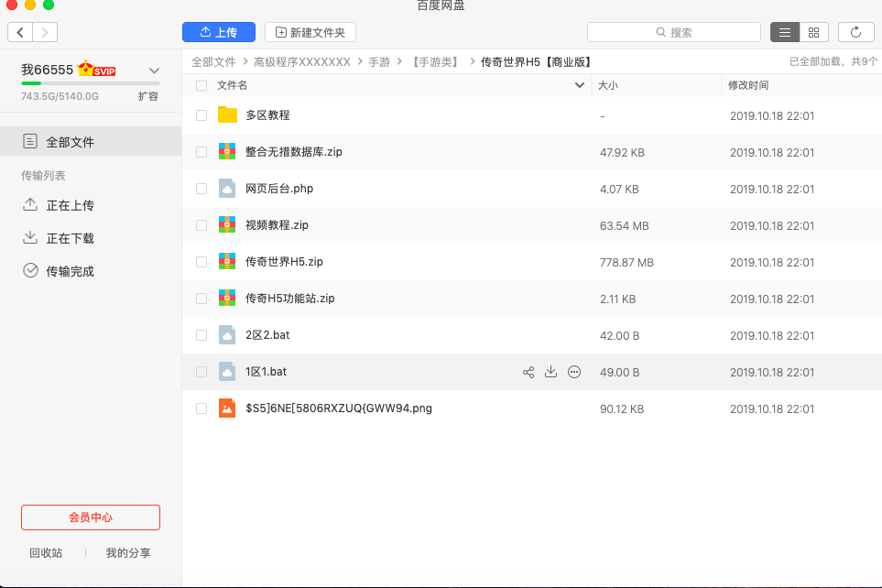Open 正在下载 in the transfer list
This screenshot has height=588, width=882.
click(70, 238)
